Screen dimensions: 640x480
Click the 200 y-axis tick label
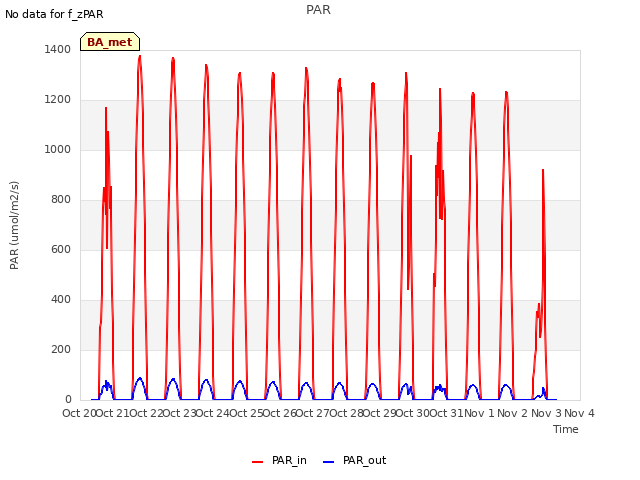tap(61, 349)
